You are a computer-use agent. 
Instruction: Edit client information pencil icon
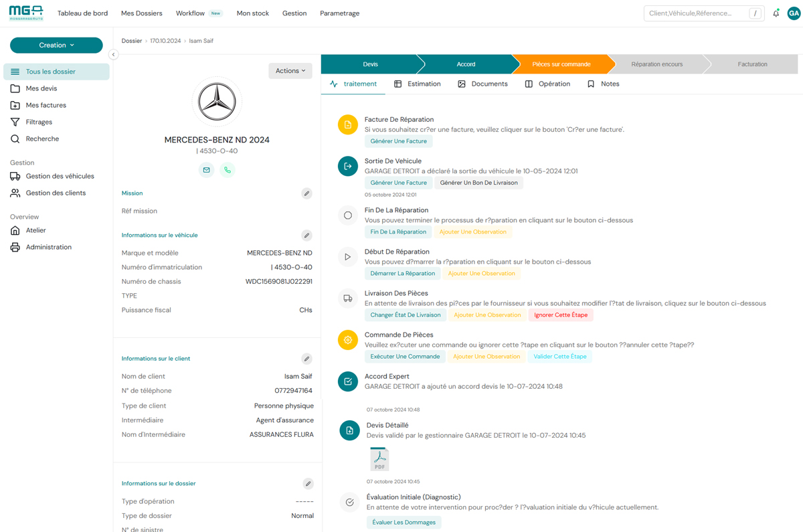point(306,359)
